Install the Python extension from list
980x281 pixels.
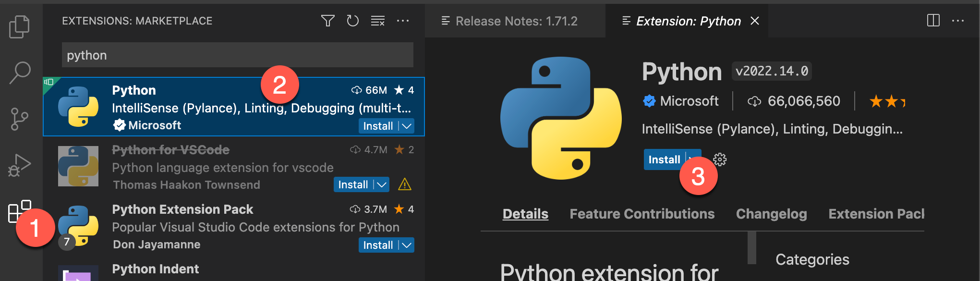point(378,126)
